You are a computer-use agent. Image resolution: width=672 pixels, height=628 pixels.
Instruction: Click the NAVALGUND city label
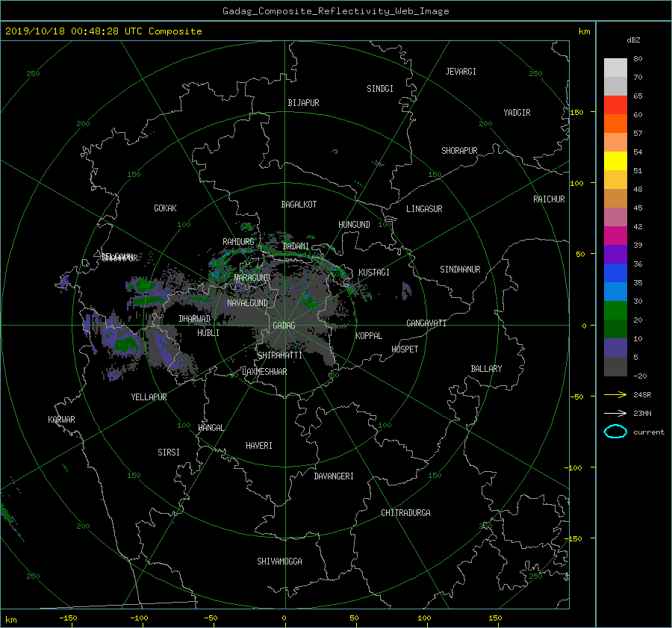(247, 303)
